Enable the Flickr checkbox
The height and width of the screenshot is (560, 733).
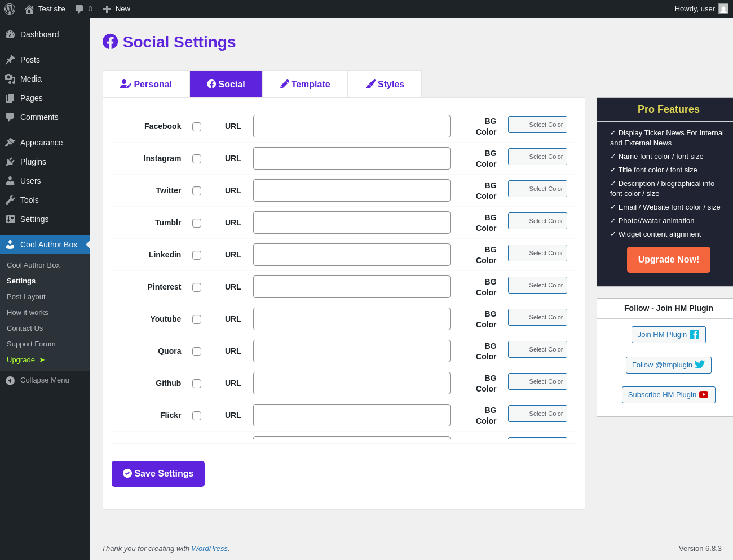(197, 416)
